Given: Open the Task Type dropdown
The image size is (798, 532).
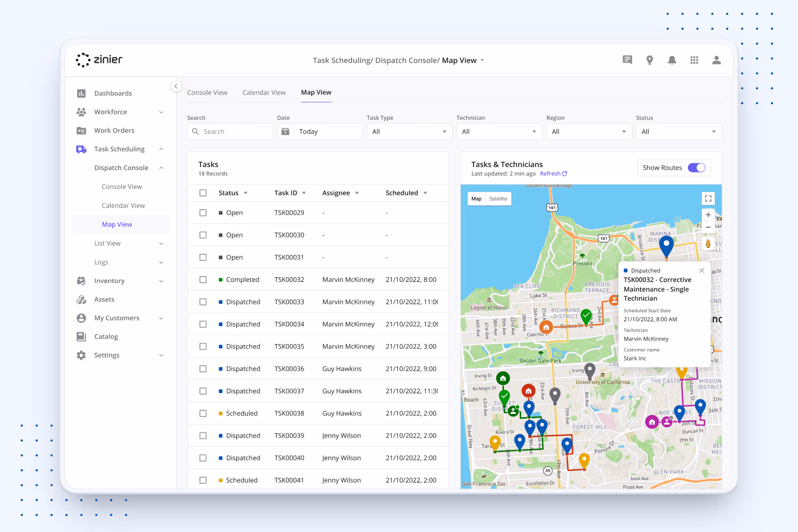Looking at the screenshot, I should click(409, 131).
